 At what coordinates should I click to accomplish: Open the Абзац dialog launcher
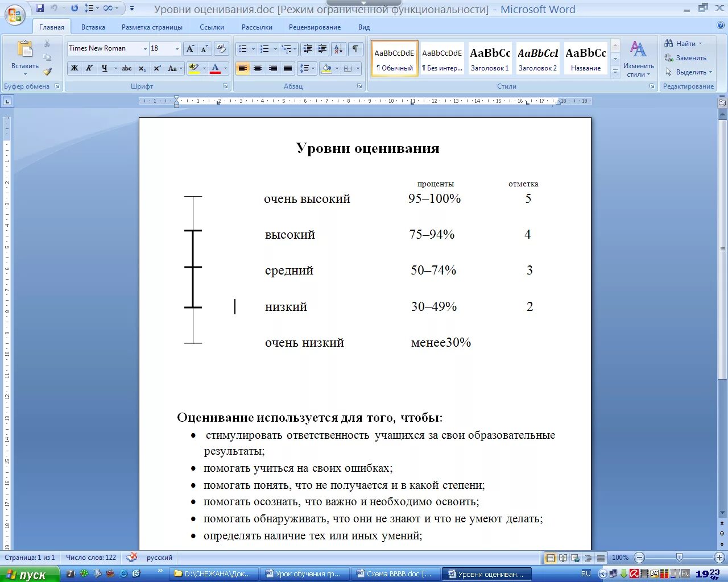coord(359,86)
